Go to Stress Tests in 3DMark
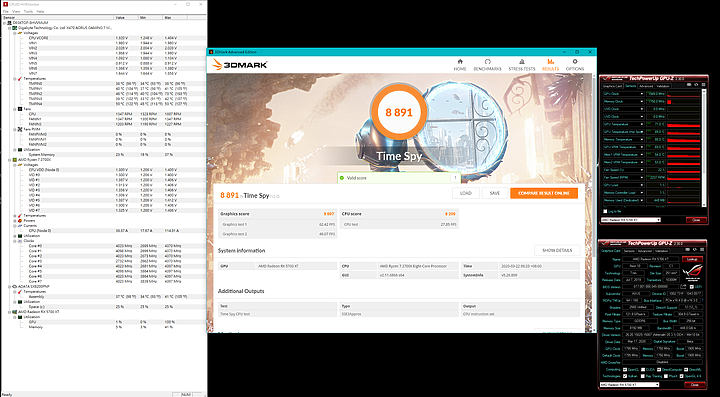Image resolution: width=720 pixels, height=397 pixels. tap(522, 65)
